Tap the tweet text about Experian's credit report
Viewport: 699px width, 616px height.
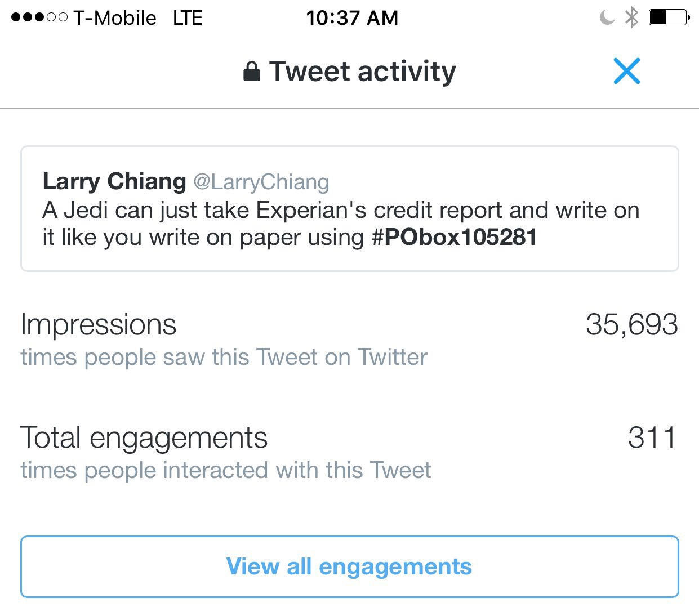[x=341, y=211]
